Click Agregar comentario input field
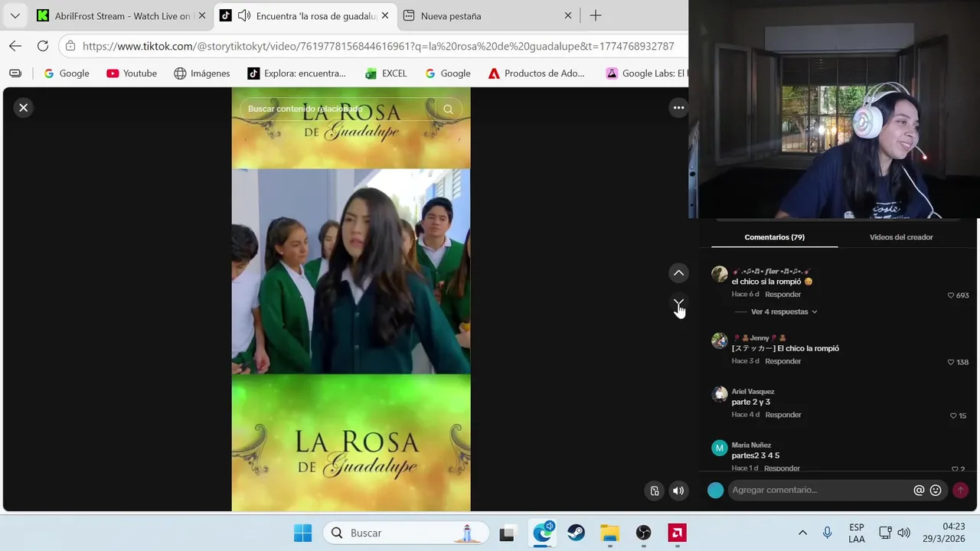The width and height of the screenshot is (980, 551). 819,490
